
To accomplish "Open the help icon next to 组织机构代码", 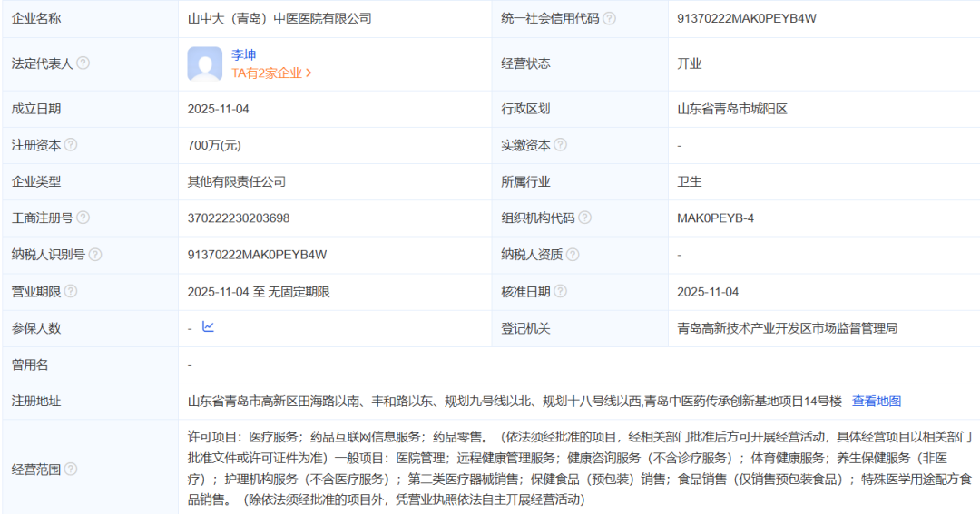I will (x=584, y=218).
